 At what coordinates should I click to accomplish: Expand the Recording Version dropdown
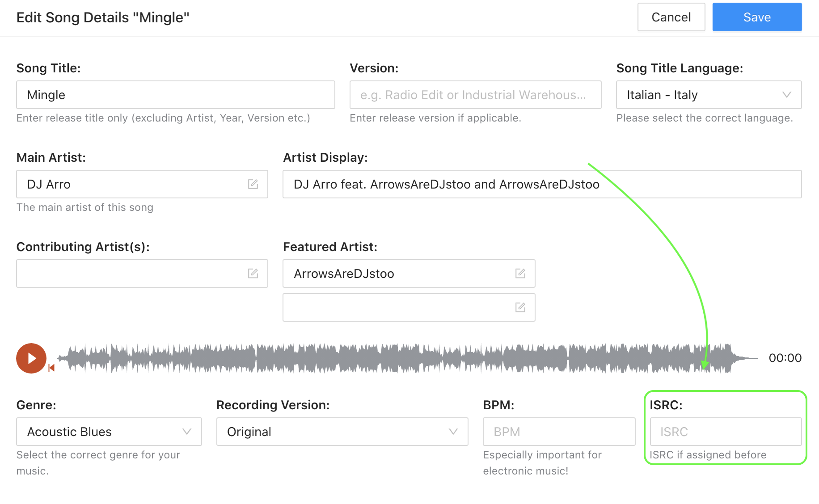pos(342,432)
